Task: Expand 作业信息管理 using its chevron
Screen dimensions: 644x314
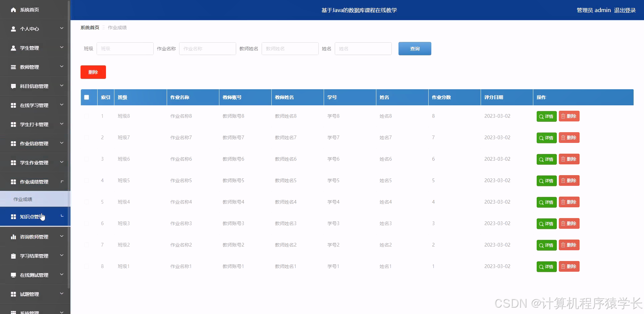Action: 62,143
